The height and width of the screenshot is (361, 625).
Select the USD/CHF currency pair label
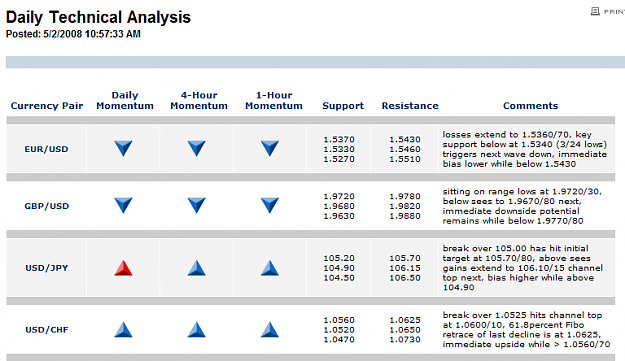tap(47, 330)
